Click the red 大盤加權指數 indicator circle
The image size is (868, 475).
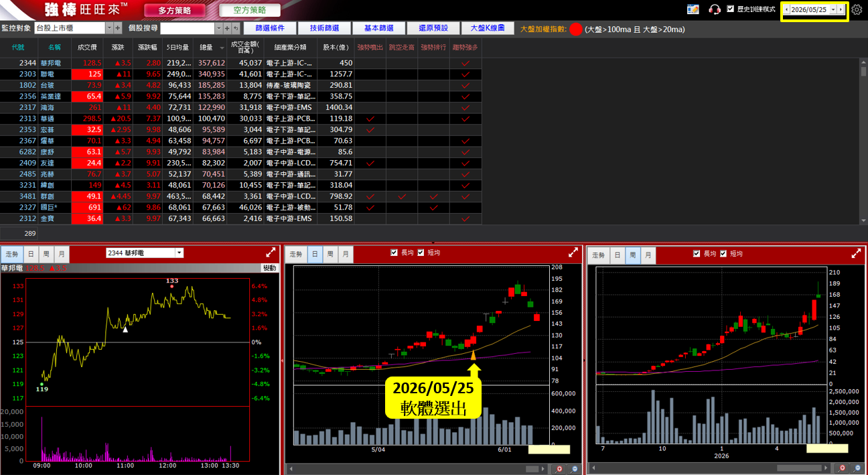click(x=576, y=29)
